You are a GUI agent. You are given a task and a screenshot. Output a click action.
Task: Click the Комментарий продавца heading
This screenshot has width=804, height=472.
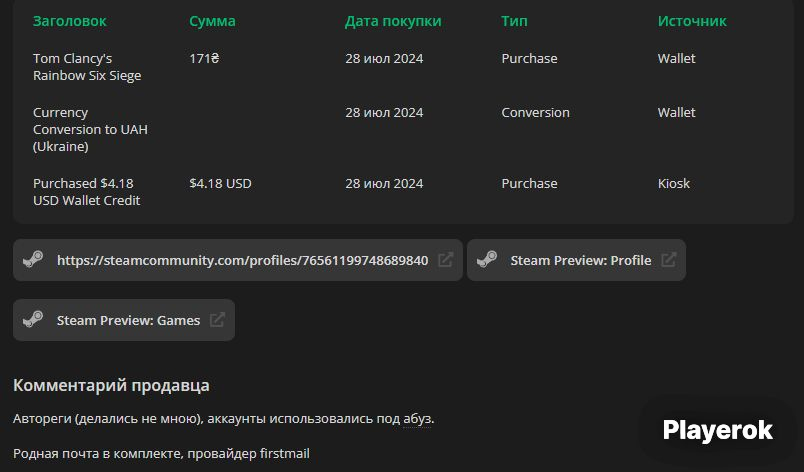click(111, 385)
